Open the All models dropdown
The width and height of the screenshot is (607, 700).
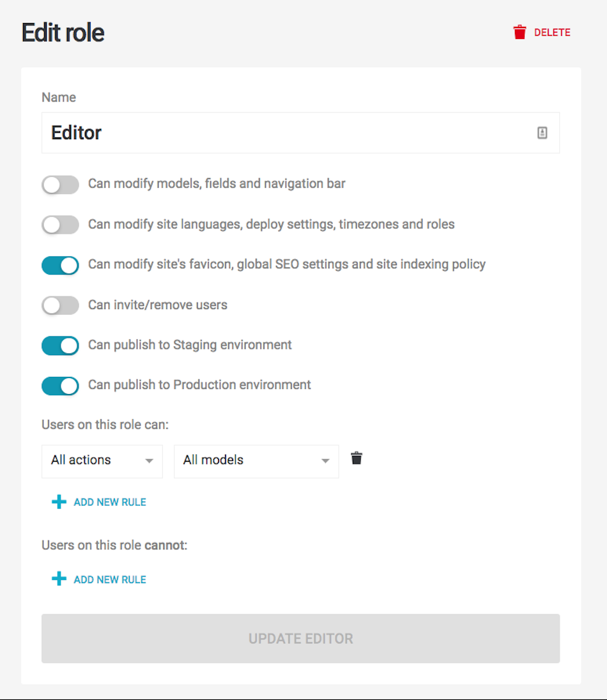[256, 461]
